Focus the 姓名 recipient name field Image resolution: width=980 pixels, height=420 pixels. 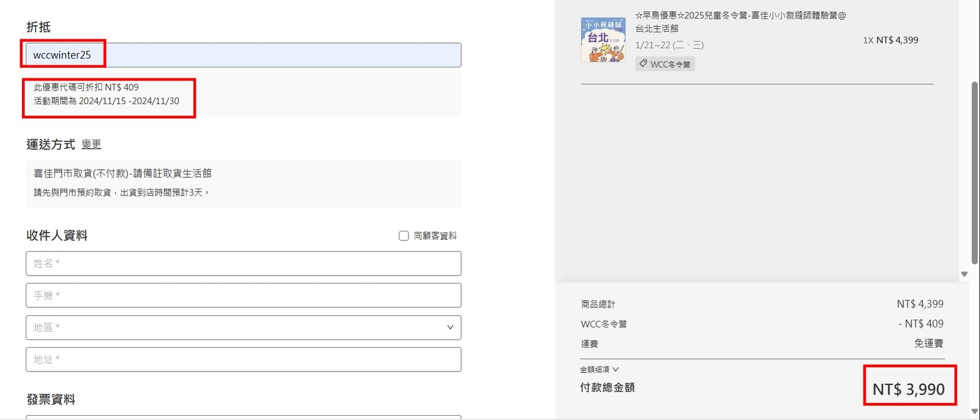243,263
